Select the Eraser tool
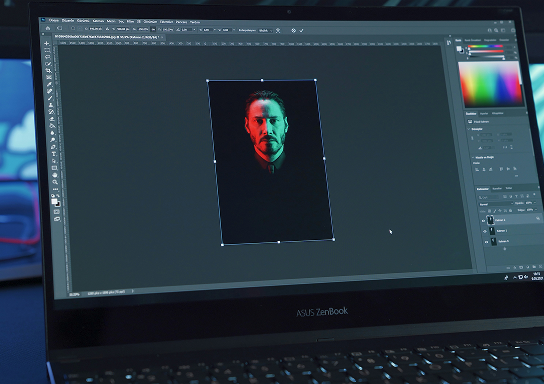This screenshot has width=544, height=384. (x=52, y=119)
